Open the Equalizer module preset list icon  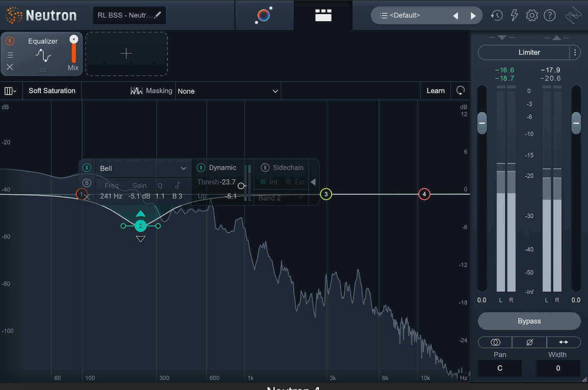click(x=10, y=55)
